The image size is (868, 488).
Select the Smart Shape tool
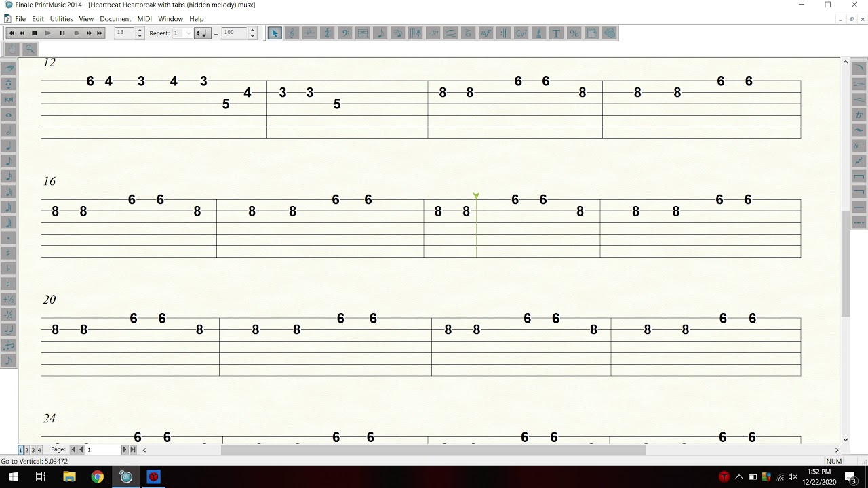[451, 33]
